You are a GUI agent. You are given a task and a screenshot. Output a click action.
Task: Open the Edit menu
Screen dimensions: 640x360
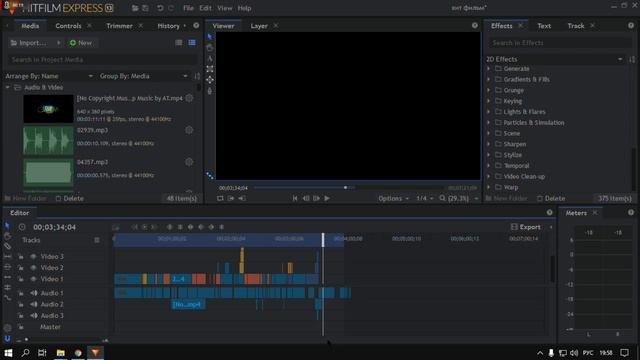pyautogui.click(x=205, y=8)
